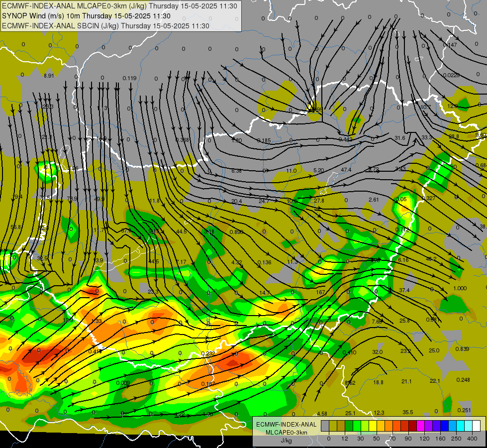Image resolution: width=487 pixels, height=448 pixels.
Task: Click the map value '0.712'
Action: click(402, 229)
